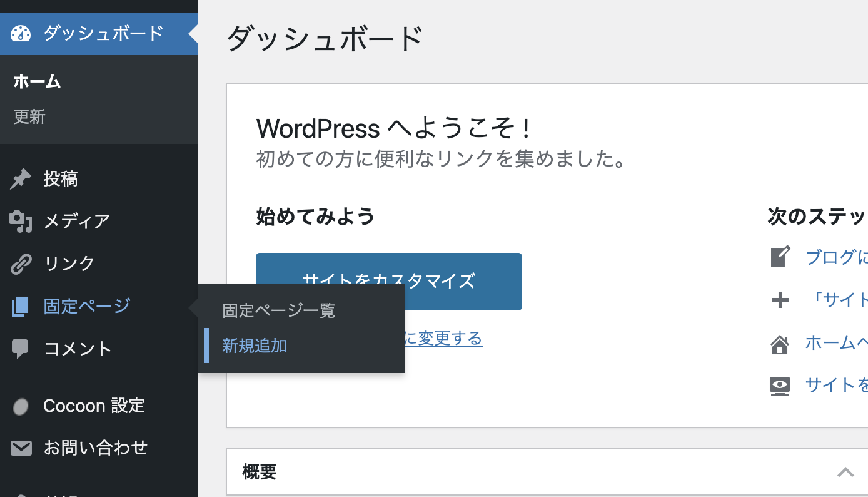Click the media icon beside メディア
Viewport: 868px width, 497px height.
pos(21,221)
